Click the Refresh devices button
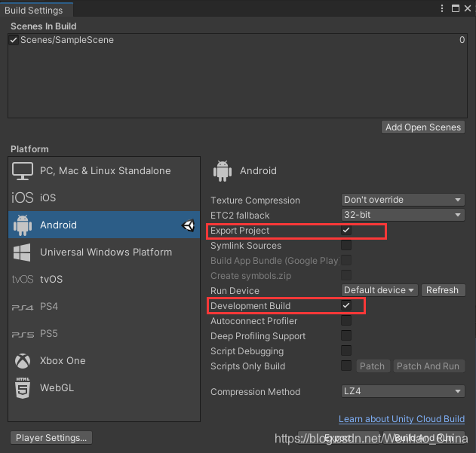This screenshot has width=476, height=453. click(x=443, y=290)
